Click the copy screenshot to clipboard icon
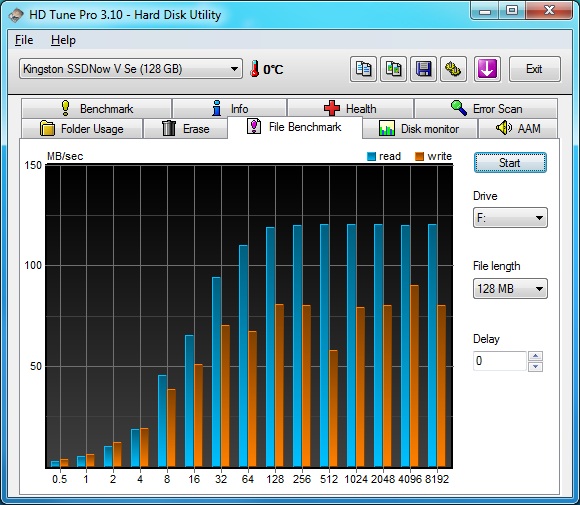 394,69
